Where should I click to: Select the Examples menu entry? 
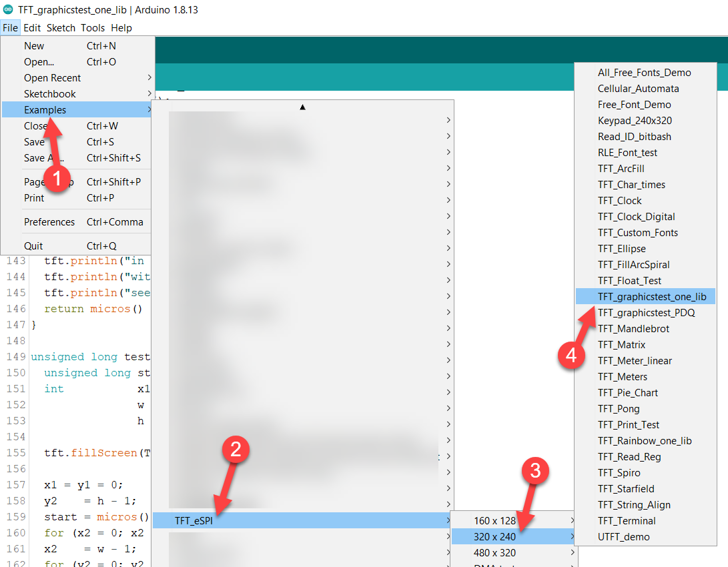click(x=77, y=110)
